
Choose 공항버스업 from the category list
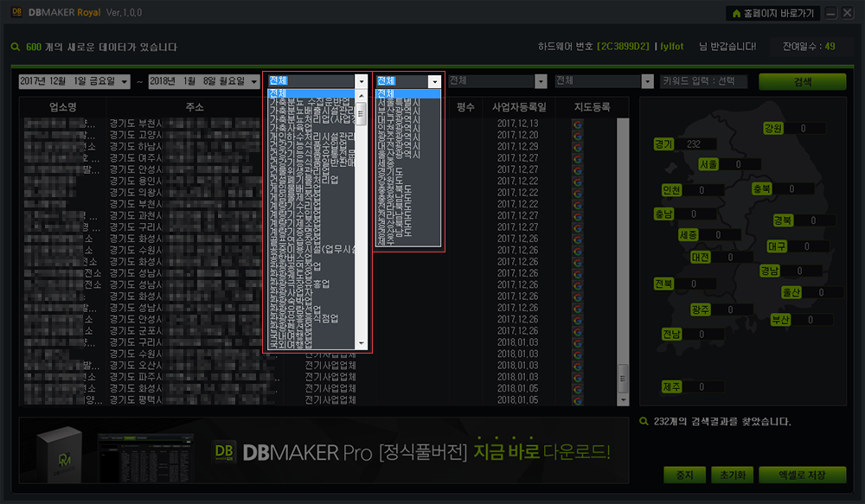291,258
